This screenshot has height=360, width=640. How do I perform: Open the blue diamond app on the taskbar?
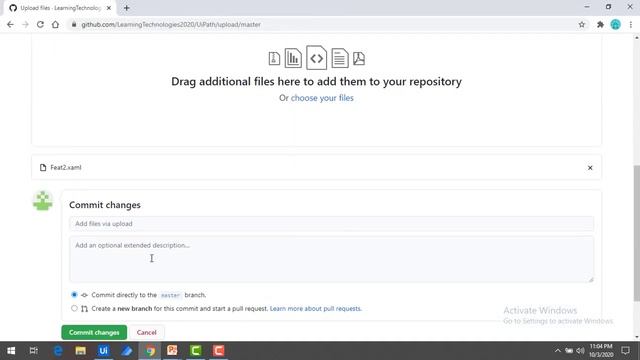pos(127,351)
